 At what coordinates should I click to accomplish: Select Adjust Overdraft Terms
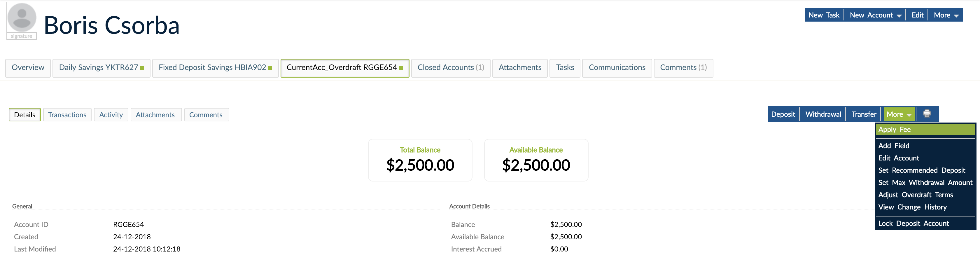click(x=916, y=195)
